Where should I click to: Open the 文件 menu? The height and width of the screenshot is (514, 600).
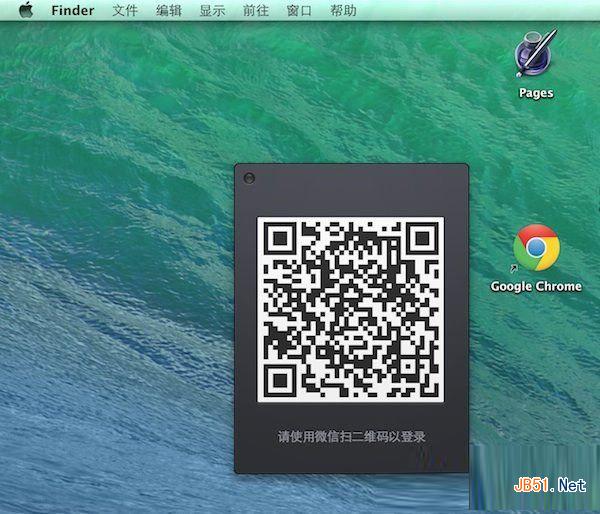pos(125,10)
